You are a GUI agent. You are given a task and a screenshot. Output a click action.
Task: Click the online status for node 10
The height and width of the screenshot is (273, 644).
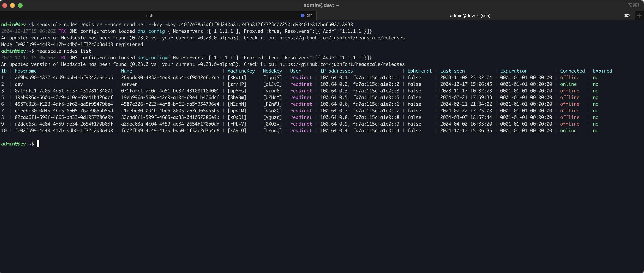pos(568,131)
